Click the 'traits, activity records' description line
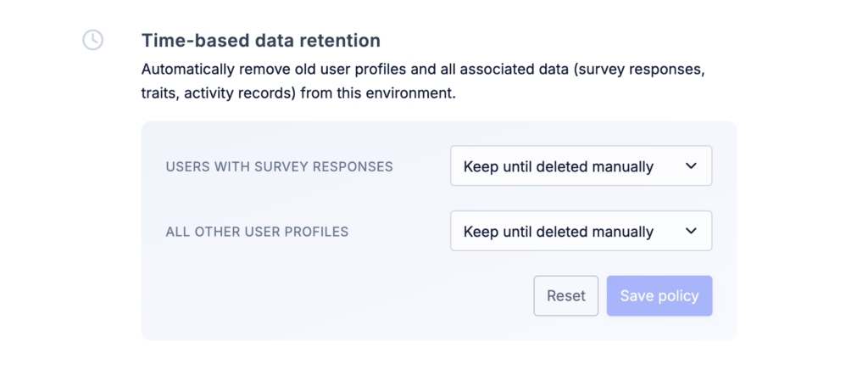 click(x=299, y=93)
